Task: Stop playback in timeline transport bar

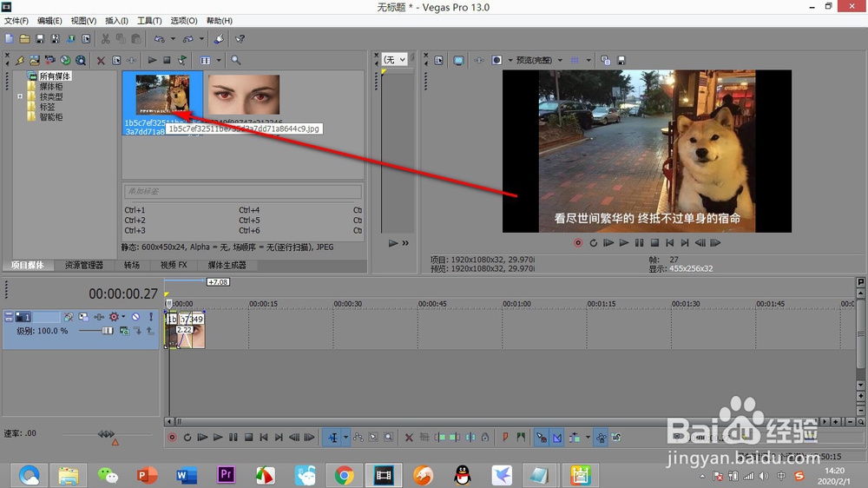Action: (x=248, y=438)
